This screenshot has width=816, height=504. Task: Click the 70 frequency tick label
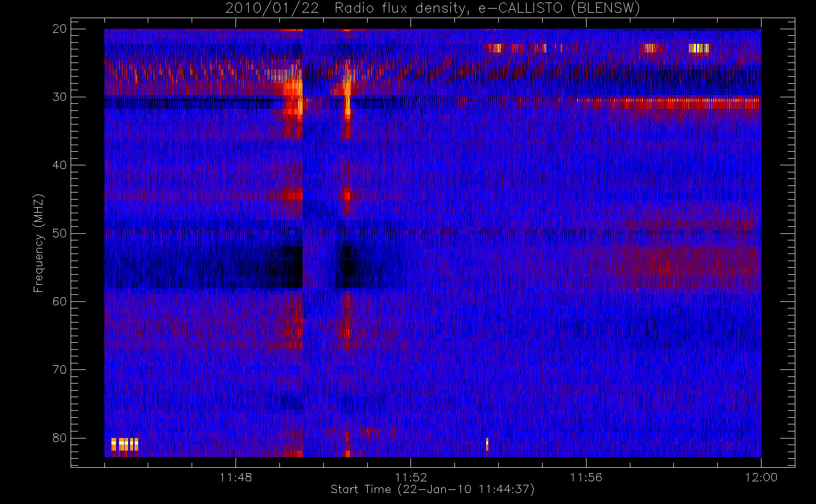click(60, 369)
